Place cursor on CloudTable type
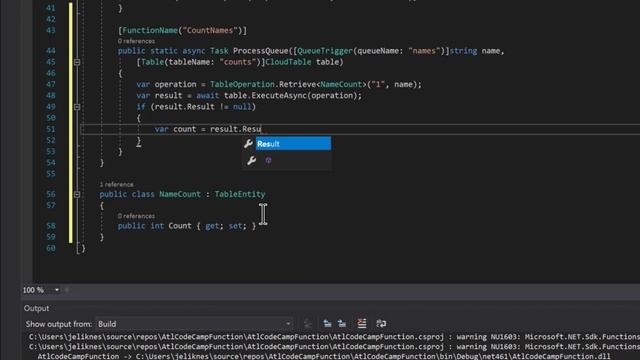 point(288,62)
